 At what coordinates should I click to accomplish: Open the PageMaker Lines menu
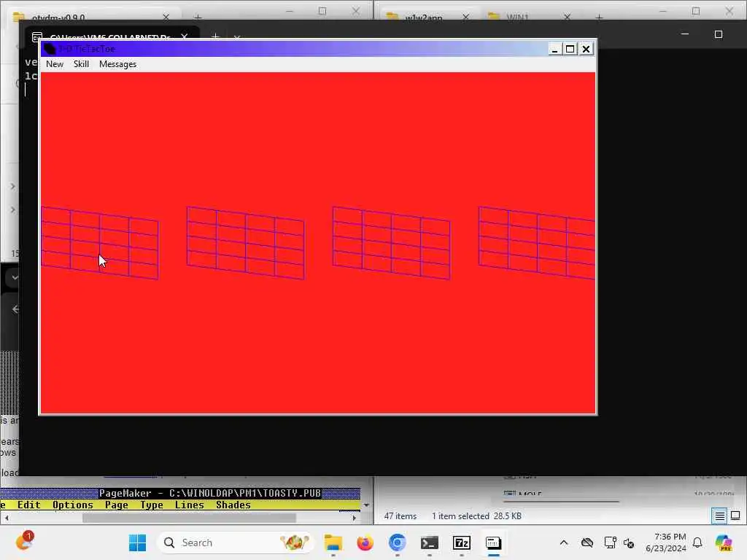click(190, 505)
